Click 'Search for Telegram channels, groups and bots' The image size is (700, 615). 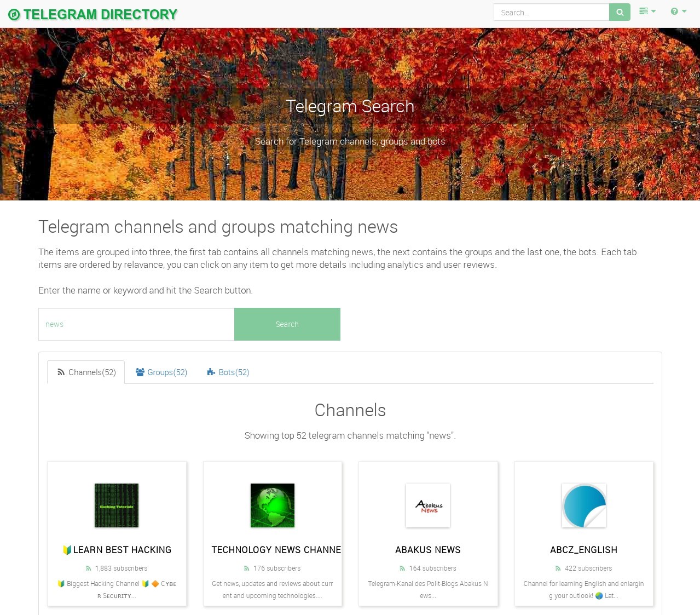[x=350, y=141]
